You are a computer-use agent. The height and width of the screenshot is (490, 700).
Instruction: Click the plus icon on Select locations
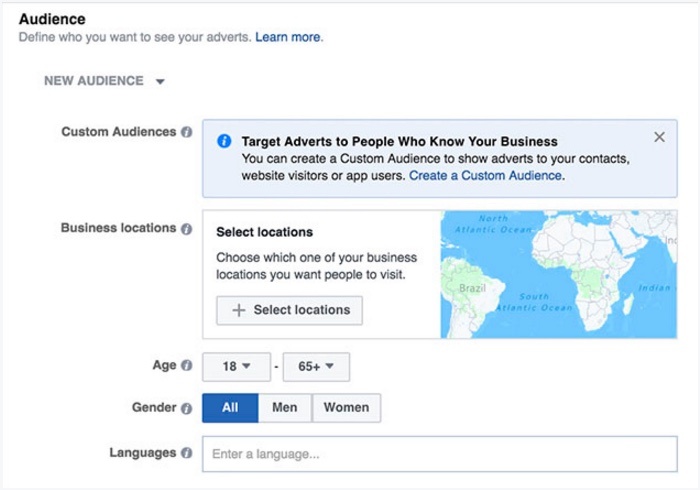(x=239, y=310)
